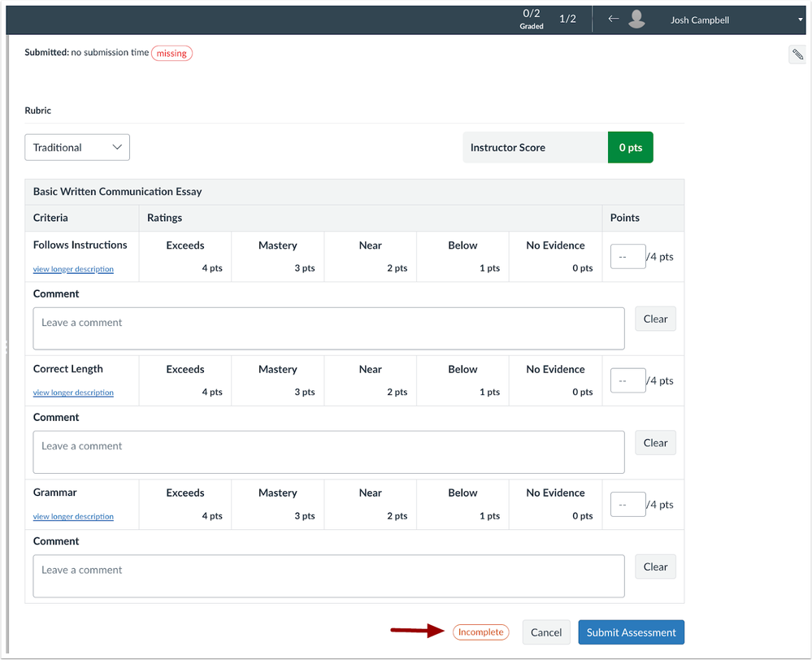Go to previous student with left arrow
The height and width of the screenshot is (660, 812).
point(613,19)
